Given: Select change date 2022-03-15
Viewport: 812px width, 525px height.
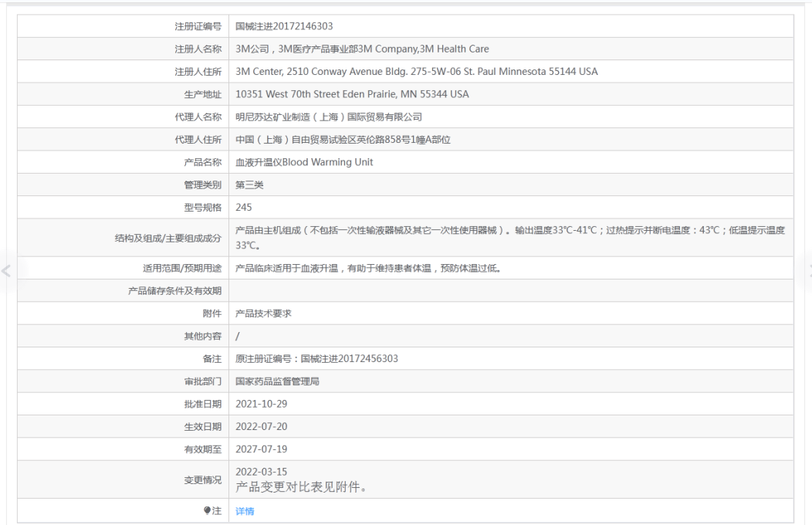Looking at the screenshot, I should (x=261, y=472).
